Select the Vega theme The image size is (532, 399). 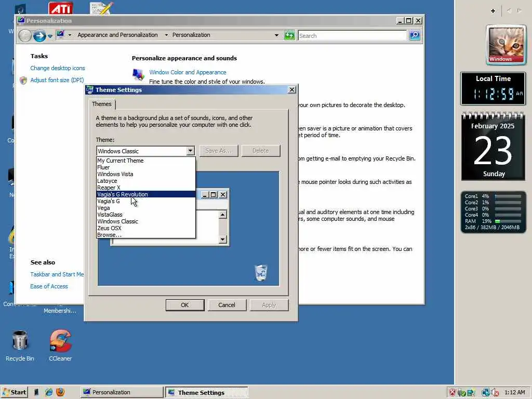tap(146, 208)
